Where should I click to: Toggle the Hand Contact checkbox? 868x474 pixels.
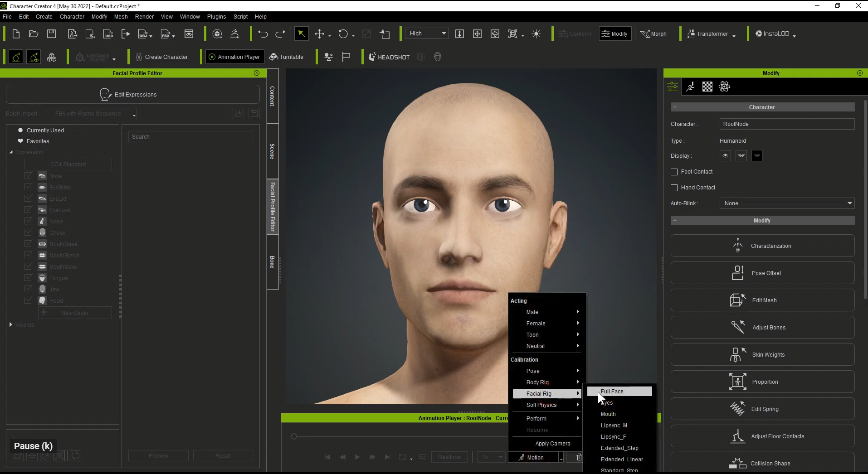click(674, 188)
